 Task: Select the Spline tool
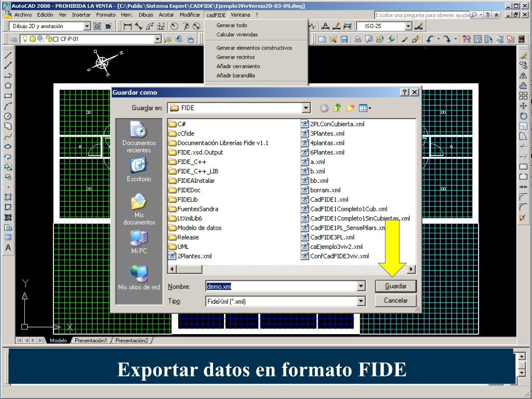(8, 137)
